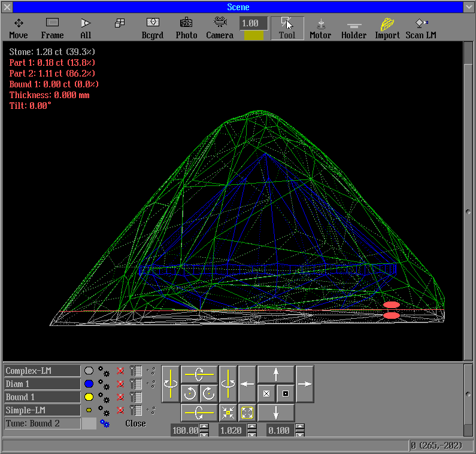Select the Simple-LM model entry
This screenshot has width=476, height=454.
42,410
